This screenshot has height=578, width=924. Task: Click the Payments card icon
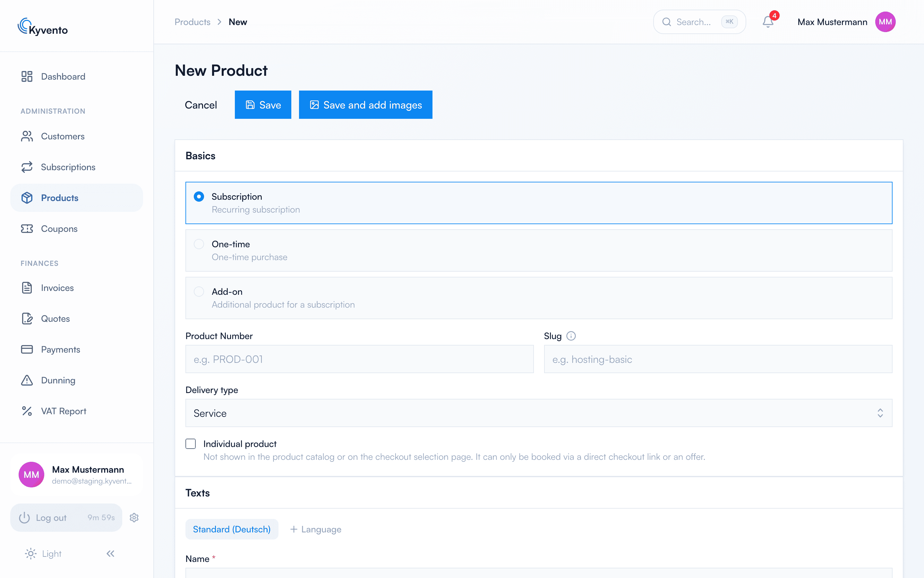27,349
